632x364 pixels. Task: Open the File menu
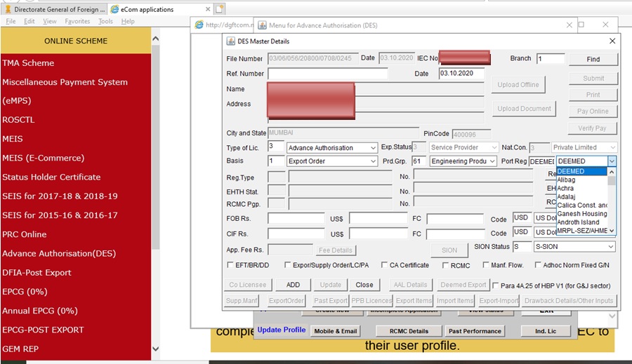(11, 21)
